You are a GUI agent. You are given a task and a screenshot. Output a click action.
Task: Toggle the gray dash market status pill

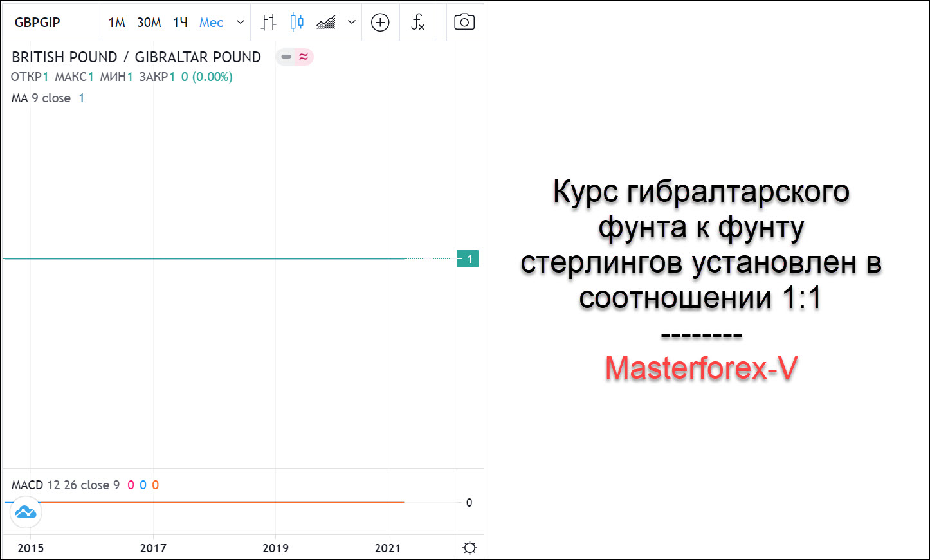[286, 57]
